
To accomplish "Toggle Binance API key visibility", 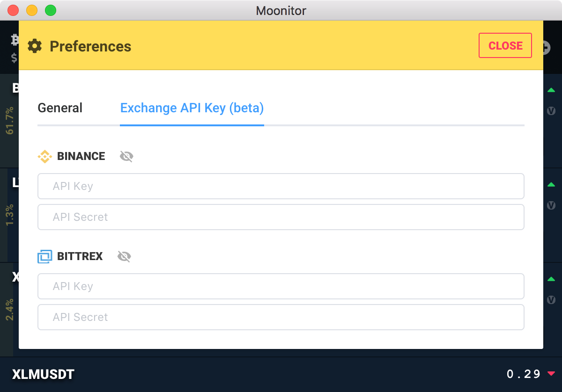I will click(x=126, y=156).
